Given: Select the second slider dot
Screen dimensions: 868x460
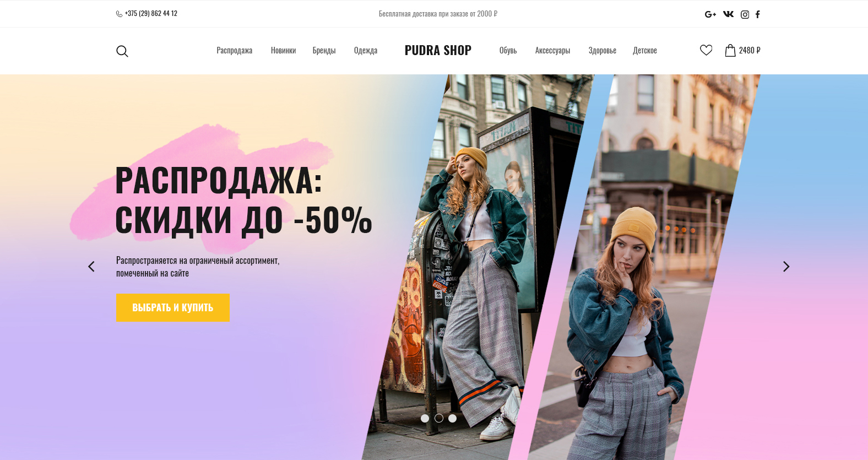Looking at the screenshot, I should tap(439, 418).
